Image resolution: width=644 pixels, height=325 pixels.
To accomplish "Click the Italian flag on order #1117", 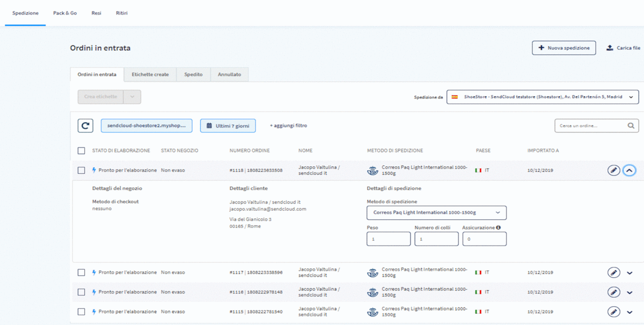I will [478, 272].
